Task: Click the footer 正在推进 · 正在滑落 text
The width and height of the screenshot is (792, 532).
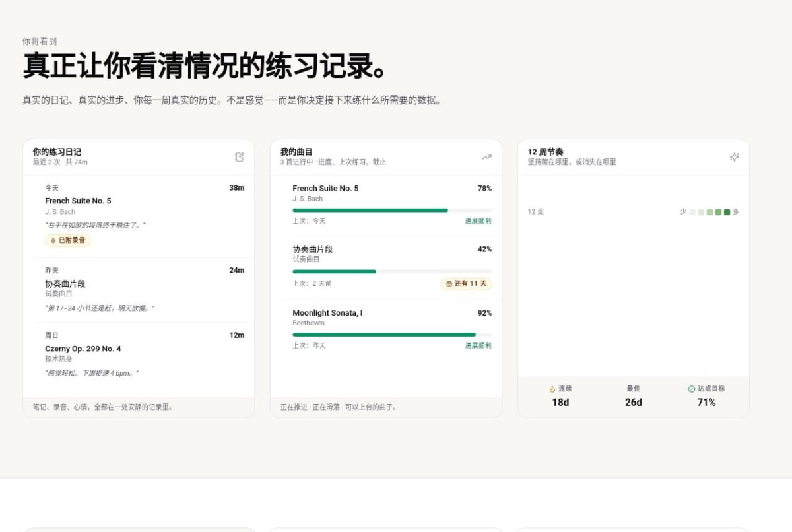Action: click(339, 407)
